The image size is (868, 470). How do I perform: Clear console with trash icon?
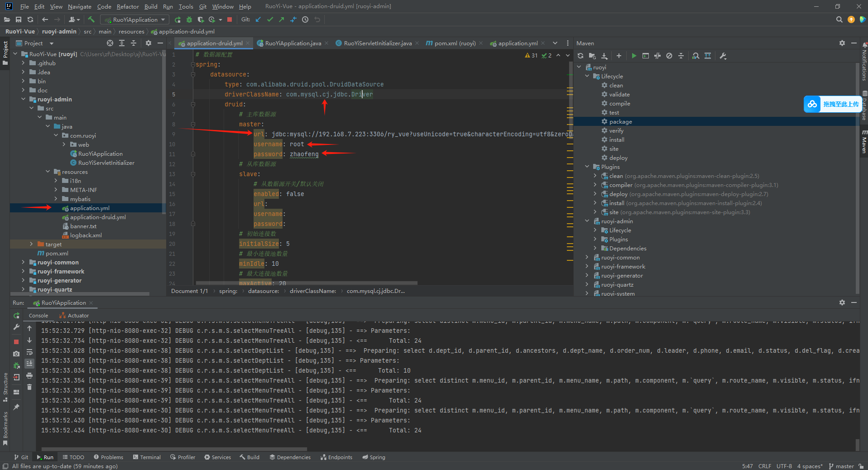[x=29, y=387]
